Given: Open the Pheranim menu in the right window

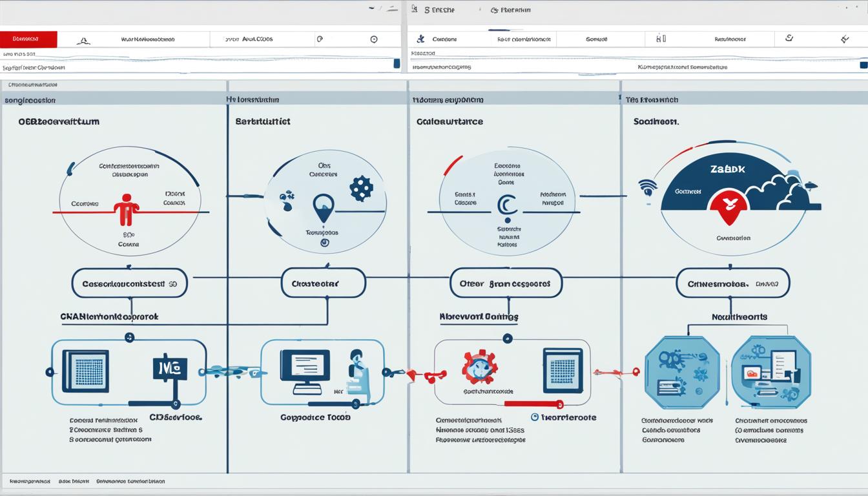Looking at the screenshot, I should click(510, 10).
